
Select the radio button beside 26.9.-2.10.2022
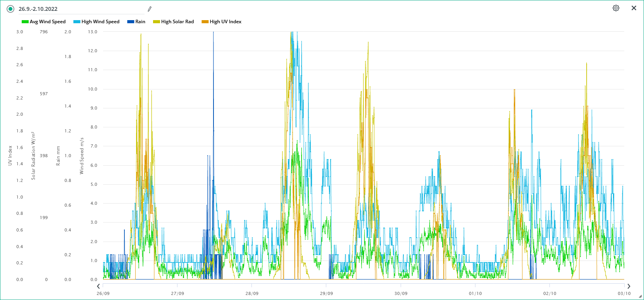point(10,9)
